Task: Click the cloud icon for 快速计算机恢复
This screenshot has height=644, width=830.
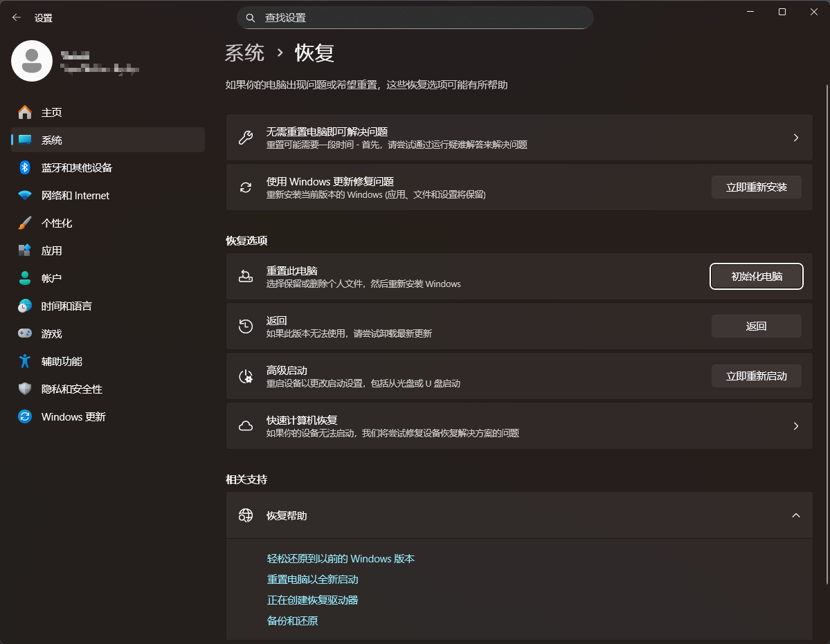Action: [x=246, y=425]
